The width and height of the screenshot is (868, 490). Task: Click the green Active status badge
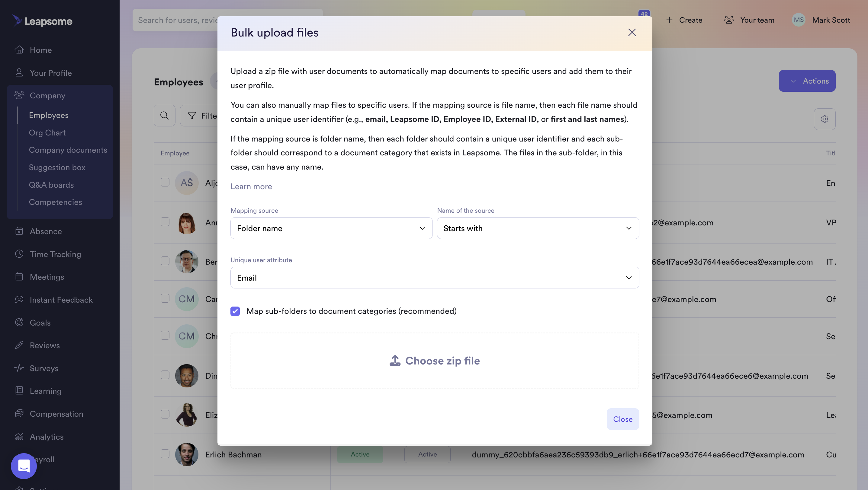[x=360, y=454]
